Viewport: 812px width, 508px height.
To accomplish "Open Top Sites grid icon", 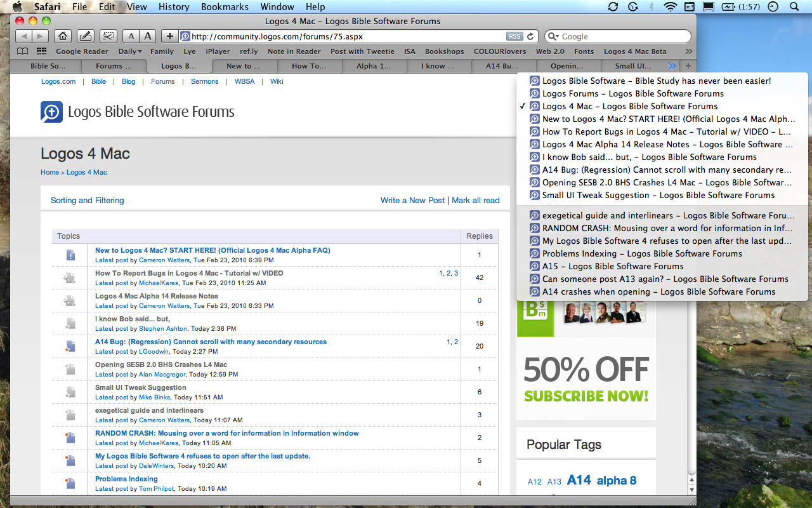I will coord(41,51).
